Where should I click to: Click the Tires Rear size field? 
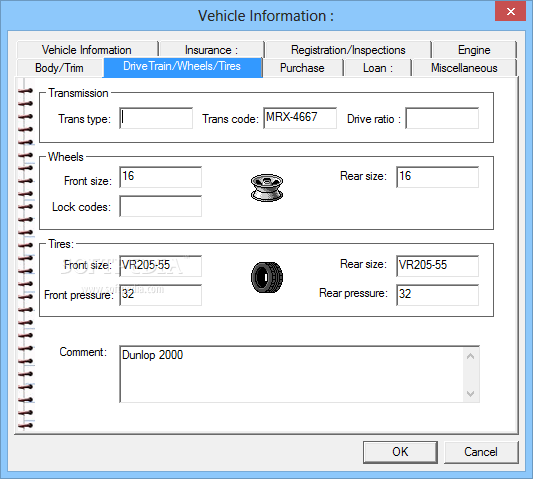click(x=437, y=266)
